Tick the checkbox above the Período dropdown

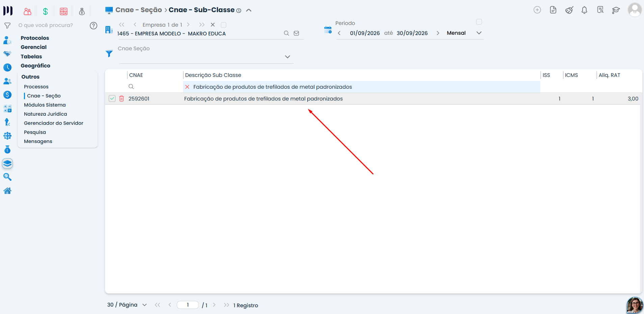(x=479, y=22)
